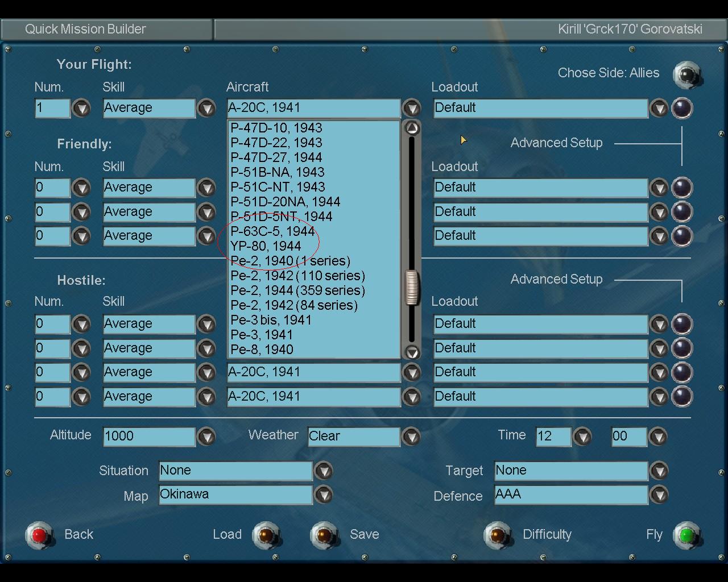
Task: Click the aircraft list scrollbar handle
Action: pos(411,288)
